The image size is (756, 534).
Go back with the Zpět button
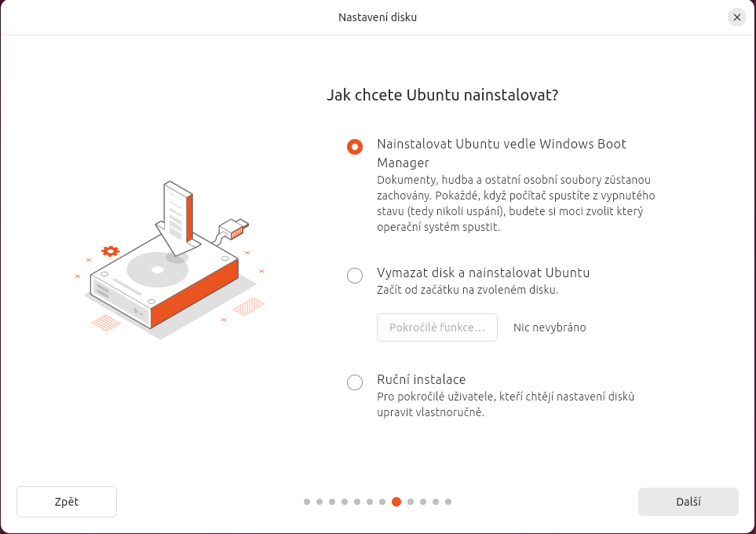(67, 502)
